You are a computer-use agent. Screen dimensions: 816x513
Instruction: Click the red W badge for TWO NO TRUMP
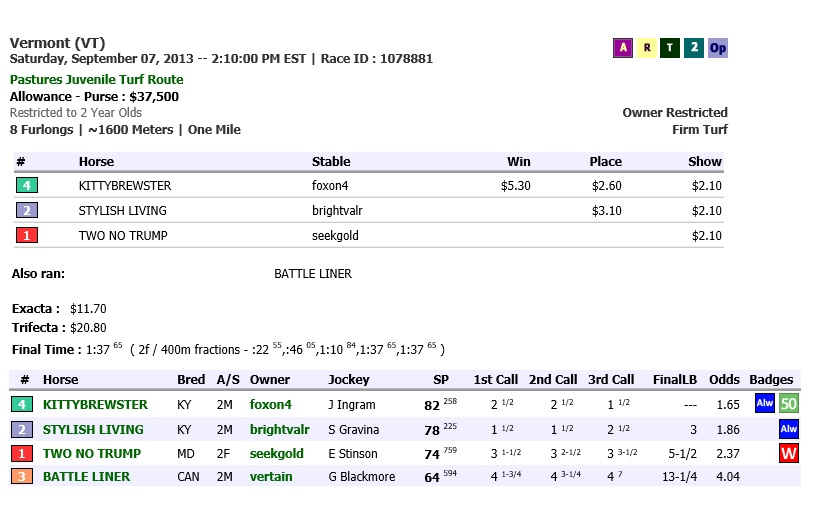click(x=789, y=453)
